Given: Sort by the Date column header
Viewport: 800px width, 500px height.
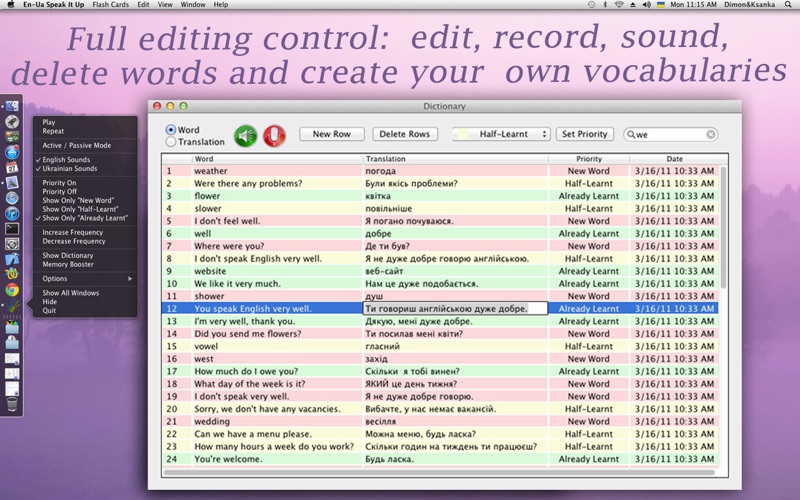Looking at the screenshot, I should pos(674,159).
